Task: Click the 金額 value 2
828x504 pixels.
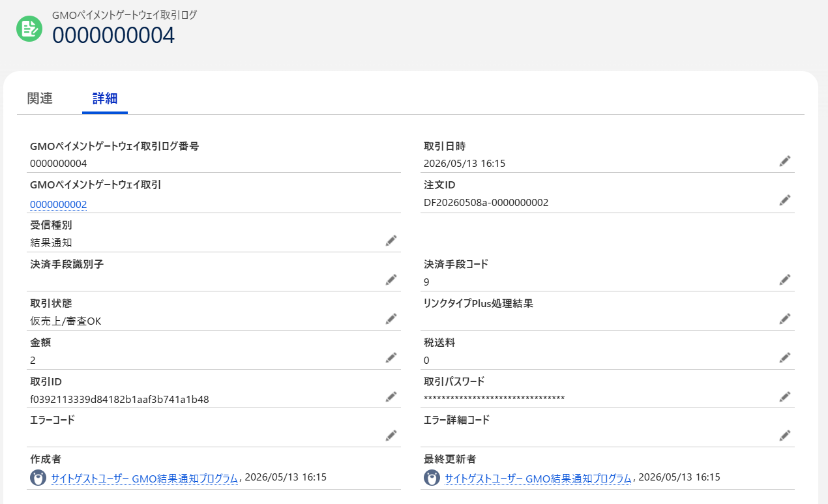Action: click(x=33, y=360)
